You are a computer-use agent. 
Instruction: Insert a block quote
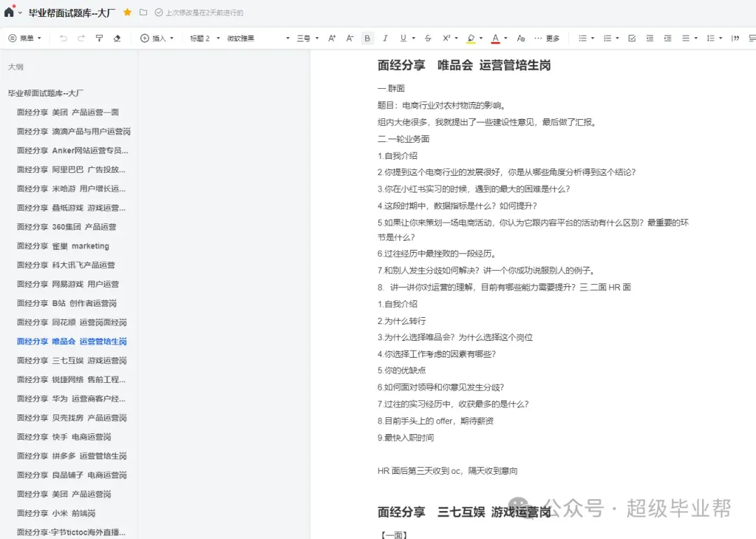click(735, 38)
